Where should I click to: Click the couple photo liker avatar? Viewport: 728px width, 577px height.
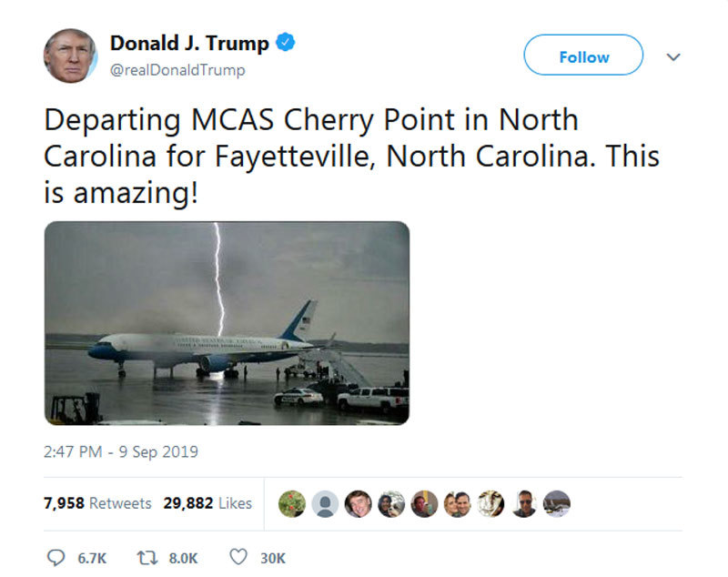[x=457, y=503]
